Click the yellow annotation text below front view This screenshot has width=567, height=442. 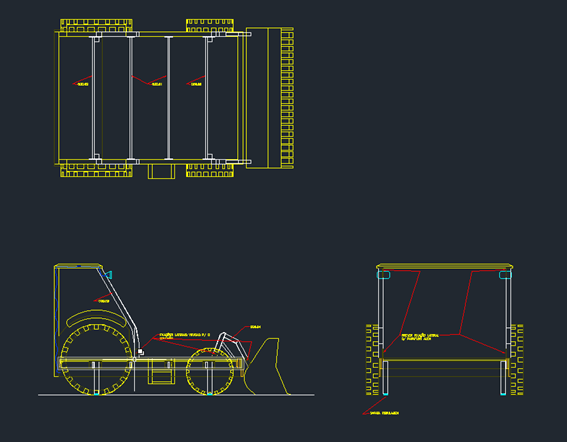(384, 413)
